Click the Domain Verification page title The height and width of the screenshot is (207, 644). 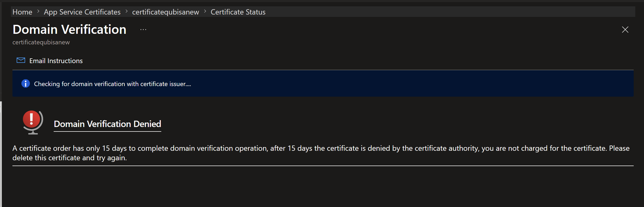point(70,29)
